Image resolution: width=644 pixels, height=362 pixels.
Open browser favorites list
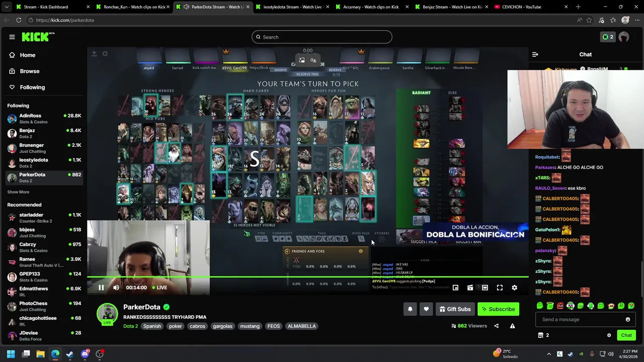[x=613, y=20]
